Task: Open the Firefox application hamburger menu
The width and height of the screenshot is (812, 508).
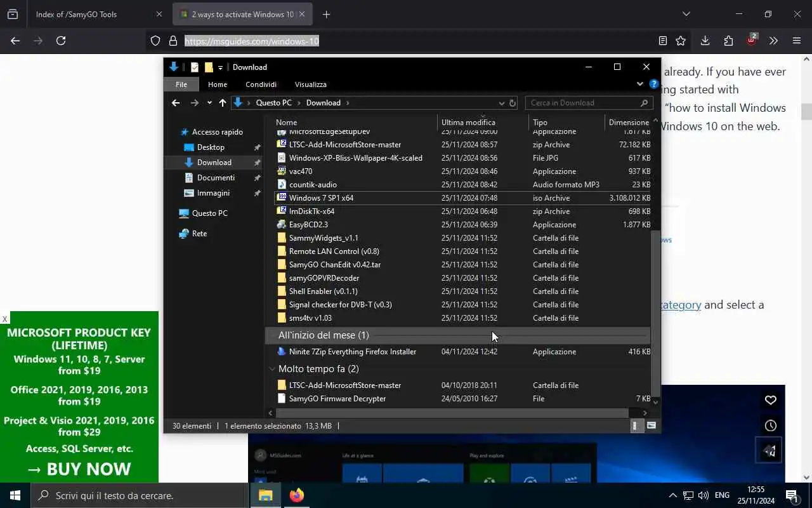Action: pyautogui.click(x=797, y=41)
